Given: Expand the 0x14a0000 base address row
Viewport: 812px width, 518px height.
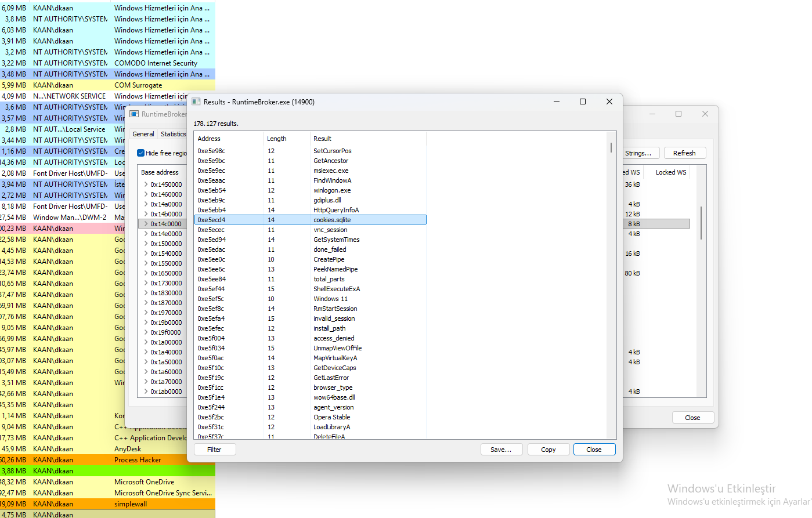Looking at the screenshot, I should (x=146, y=204).
